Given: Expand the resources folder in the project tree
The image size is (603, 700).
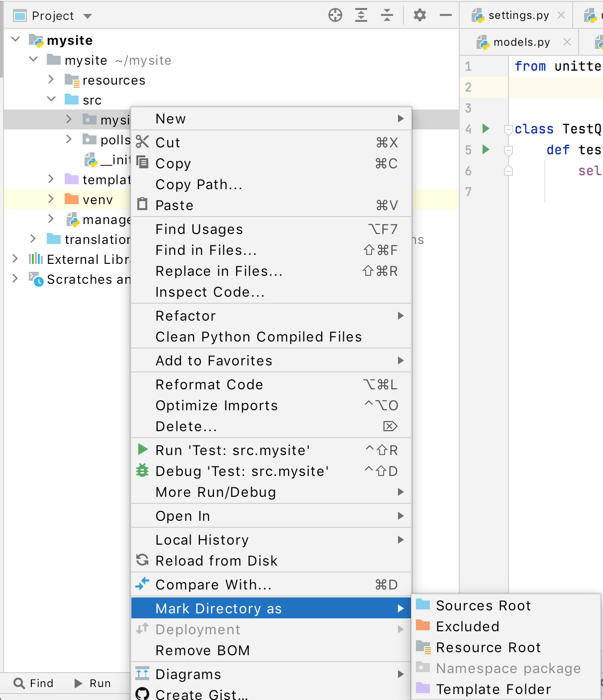Looking at the screenshot, I should (x=51, y=80).
